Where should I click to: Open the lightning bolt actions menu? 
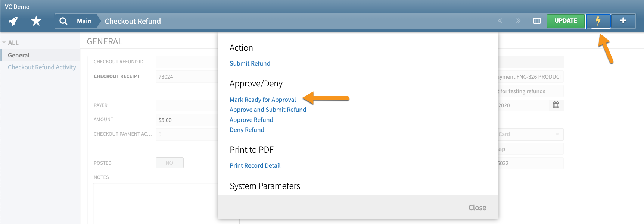pyautogui.click(x=598, y=21)
